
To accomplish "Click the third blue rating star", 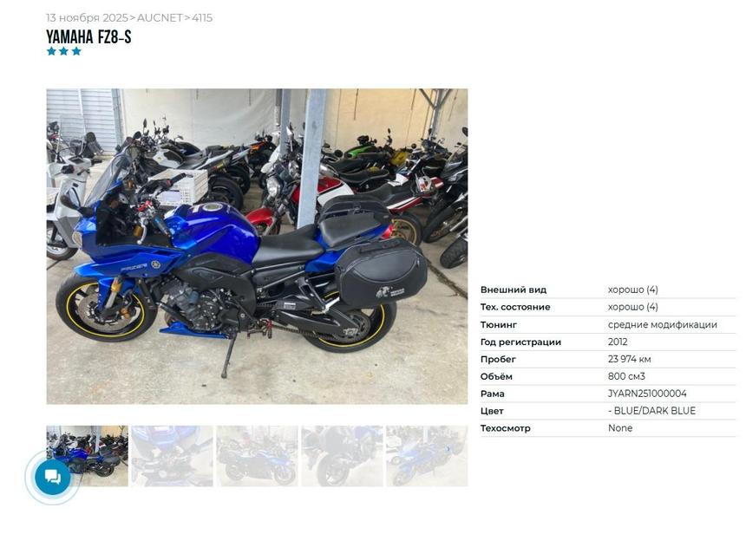I will pos(76,51).
